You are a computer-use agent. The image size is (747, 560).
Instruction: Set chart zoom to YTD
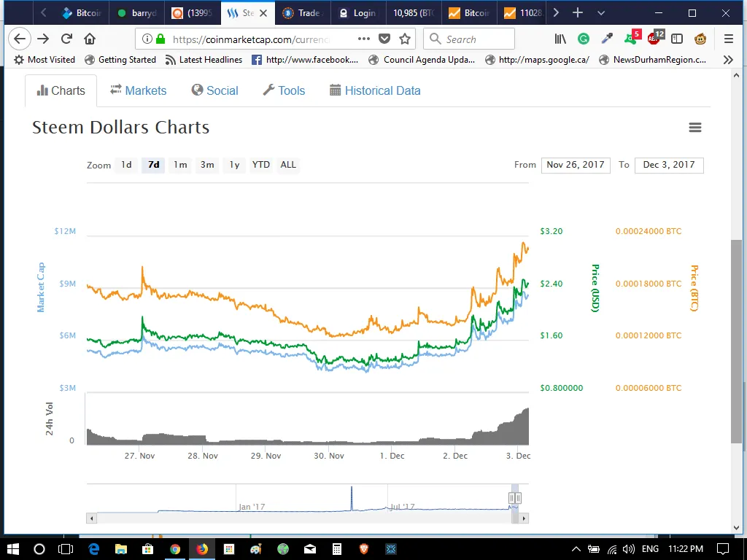[x=261, y=165]
